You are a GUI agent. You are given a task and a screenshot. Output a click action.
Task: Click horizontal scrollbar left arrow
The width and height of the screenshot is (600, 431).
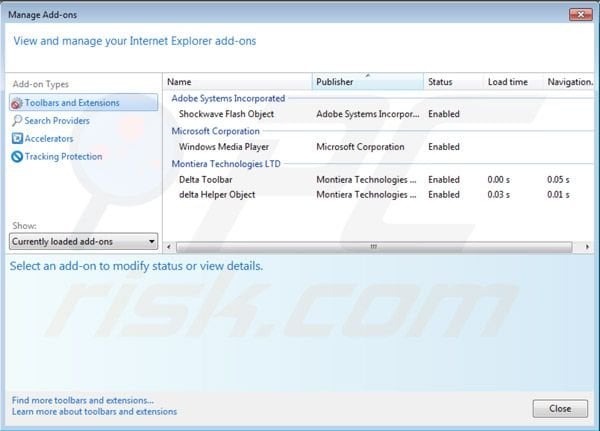[169, 247]
